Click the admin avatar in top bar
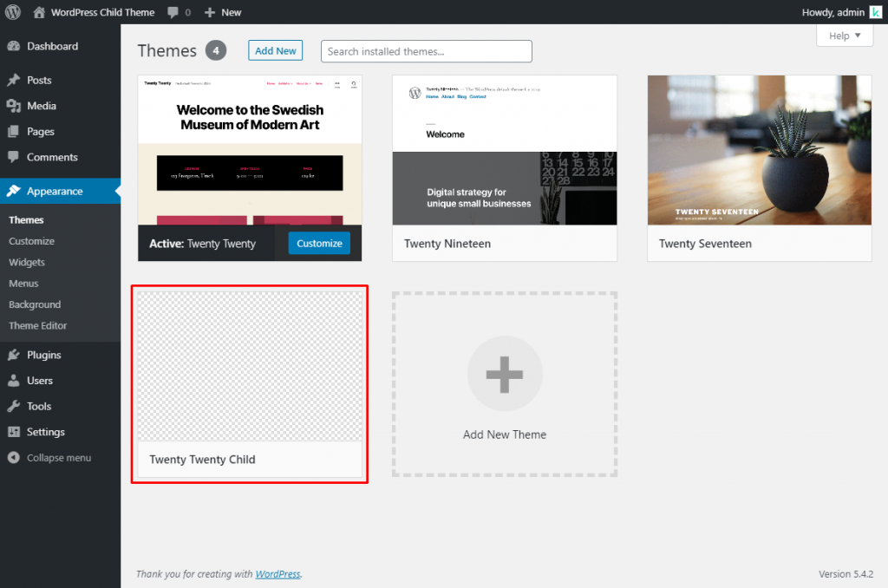Screen dimensions: 888x588 [876, 12]
